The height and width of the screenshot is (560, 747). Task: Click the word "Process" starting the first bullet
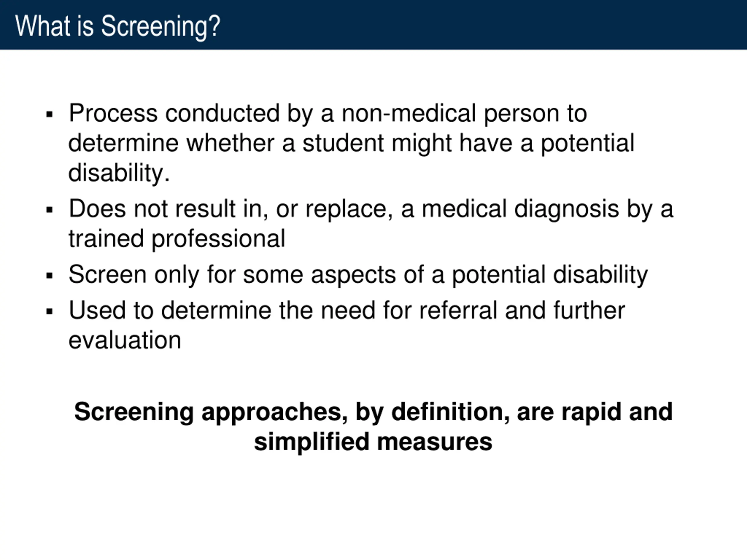click(x=113, y=113)
